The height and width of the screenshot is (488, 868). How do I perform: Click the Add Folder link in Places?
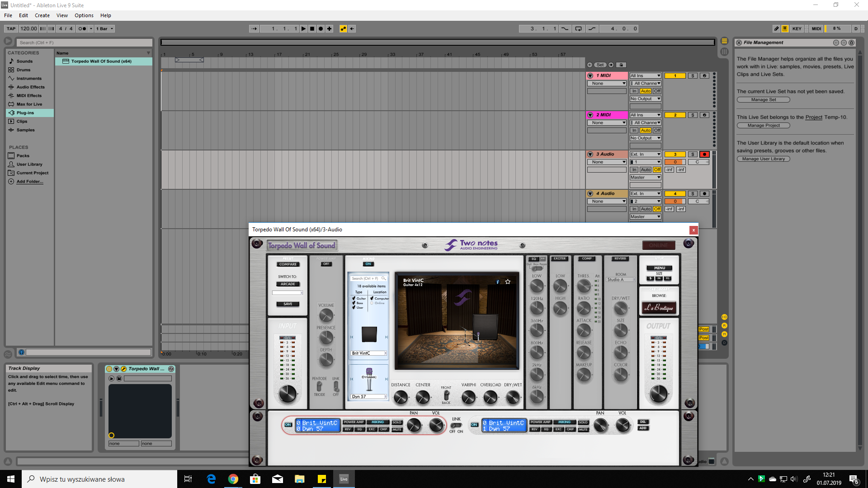pyautogui.click(x=30, y=182)
